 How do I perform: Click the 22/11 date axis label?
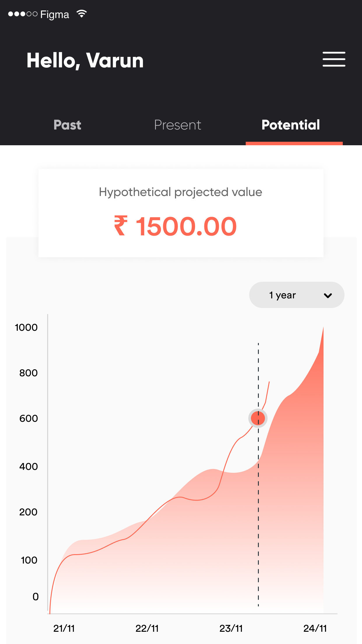pos(147,628)
